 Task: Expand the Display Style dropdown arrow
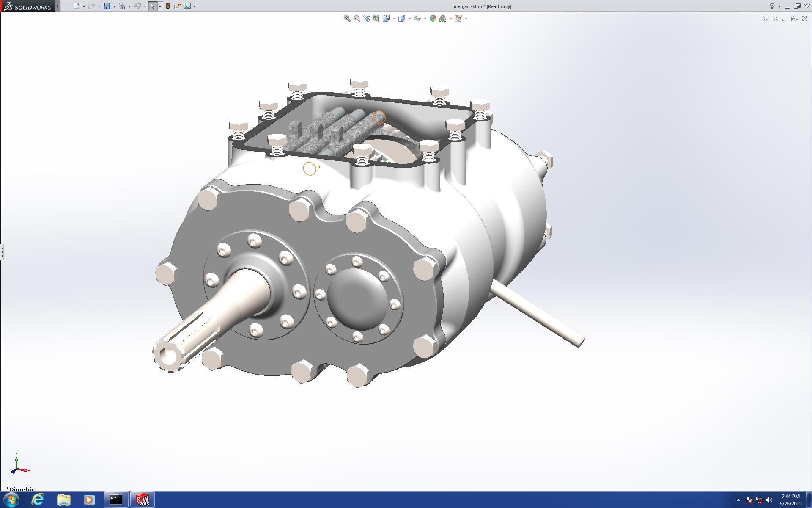pos(409,19)
